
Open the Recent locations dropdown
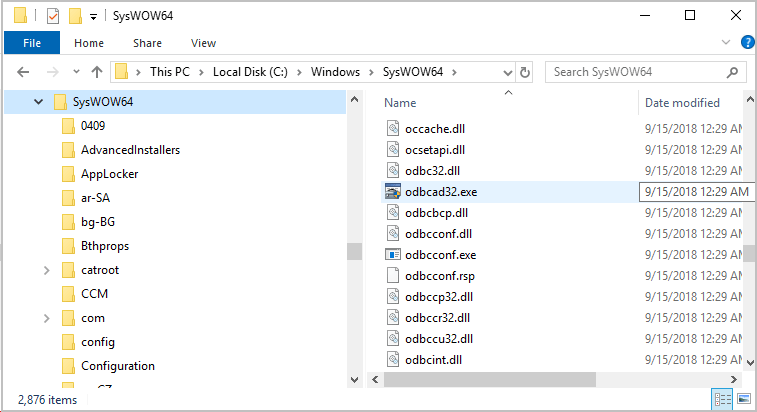76,72
